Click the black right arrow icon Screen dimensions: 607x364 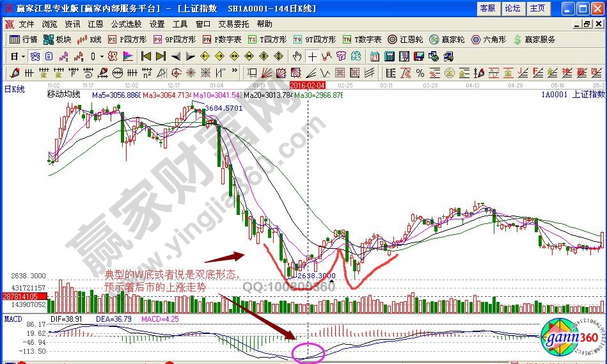(190, 56)
